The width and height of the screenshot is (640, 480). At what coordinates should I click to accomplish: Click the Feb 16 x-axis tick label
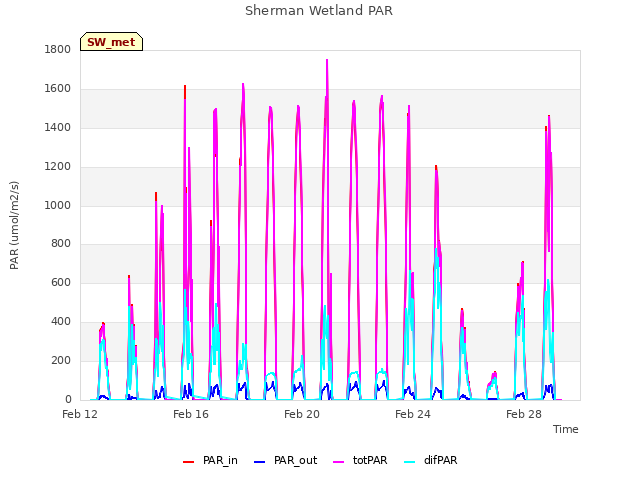coord(191,414)
